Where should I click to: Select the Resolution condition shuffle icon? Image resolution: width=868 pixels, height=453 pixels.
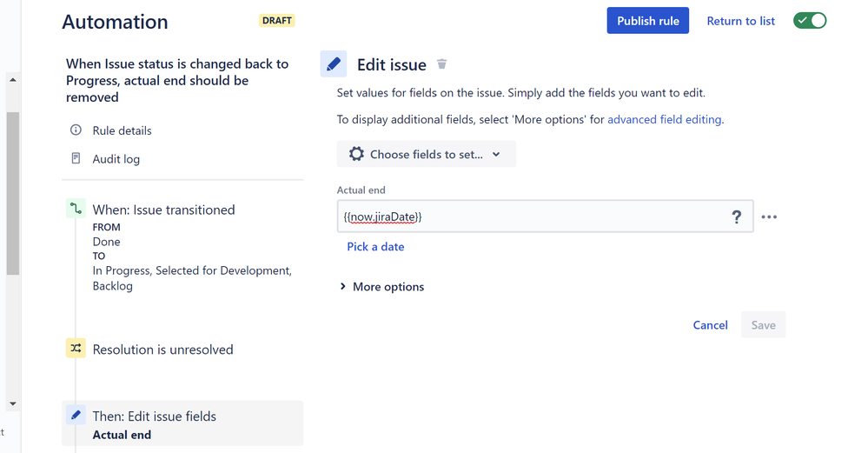point(76,349)
